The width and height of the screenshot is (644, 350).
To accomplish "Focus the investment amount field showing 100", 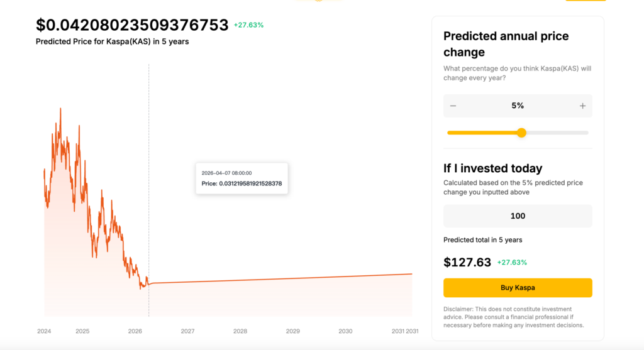I will coord(518,216).
